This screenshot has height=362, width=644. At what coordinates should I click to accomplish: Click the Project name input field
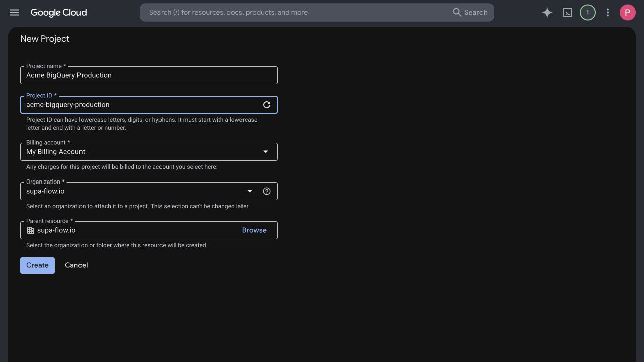[x=149, y=75]
